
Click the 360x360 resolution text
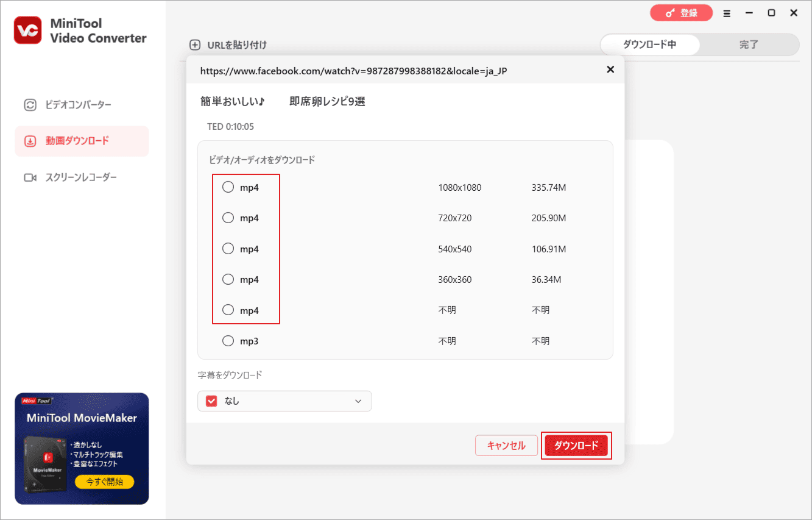click(x=454, y=279)
